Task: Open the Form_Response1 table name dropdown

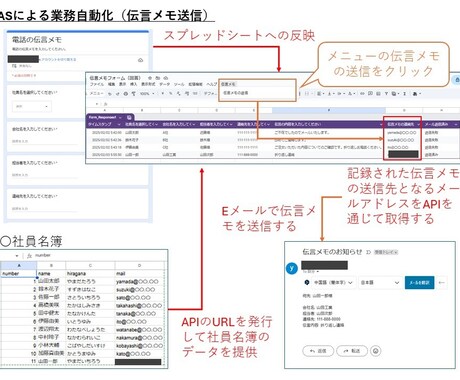Action: (121, 117)
